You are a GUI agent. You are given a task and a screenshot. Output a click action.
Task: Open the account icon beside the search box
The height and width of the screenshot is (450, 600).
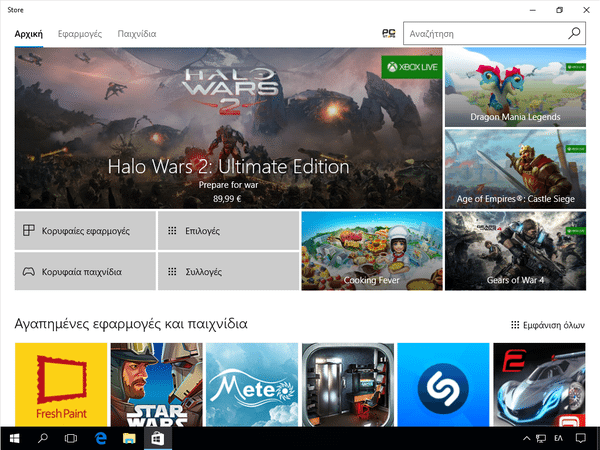tap(389, 33)
